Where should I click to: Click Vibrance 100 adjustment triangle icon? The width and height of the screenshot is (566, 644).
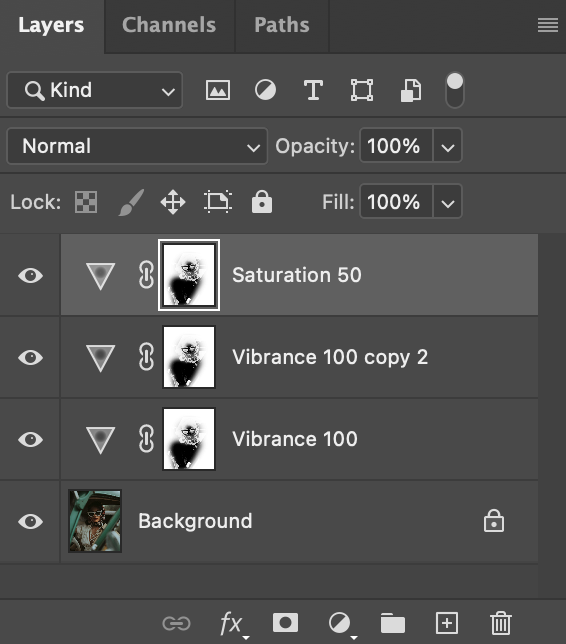point(100,440)
